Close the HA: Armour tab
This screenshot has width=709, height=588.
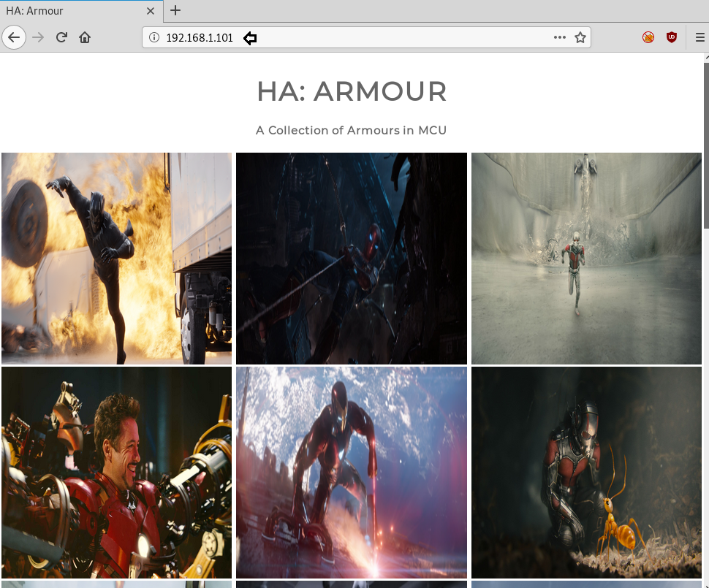pyautogui.click(x=151, y=11)
